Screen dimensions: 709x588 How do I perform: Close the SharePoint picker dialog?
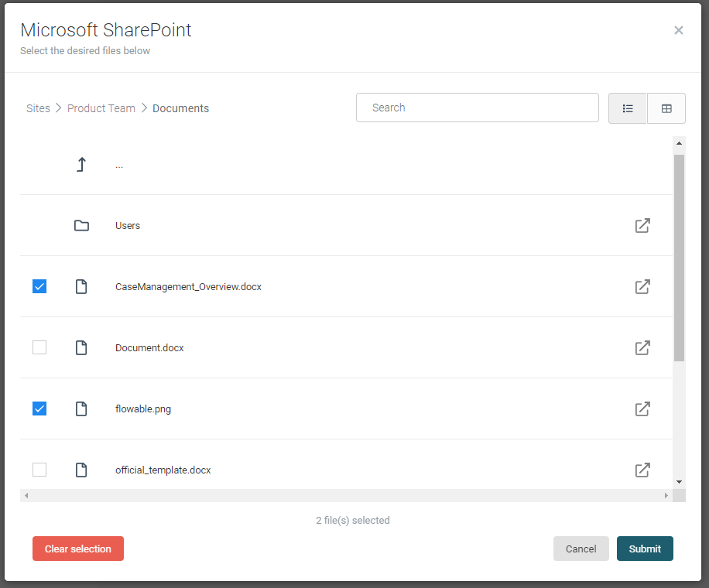click(x=679, y=30)
